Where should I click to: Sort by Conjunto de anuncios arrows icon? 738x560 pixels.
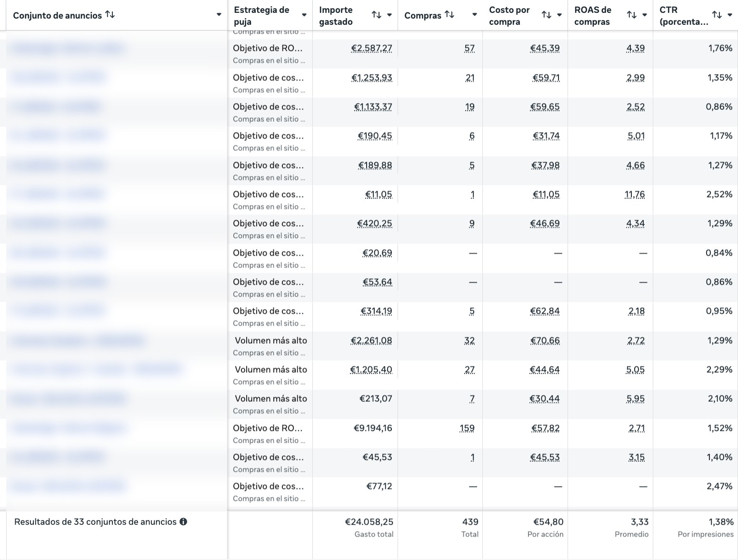tap(110, 15)
